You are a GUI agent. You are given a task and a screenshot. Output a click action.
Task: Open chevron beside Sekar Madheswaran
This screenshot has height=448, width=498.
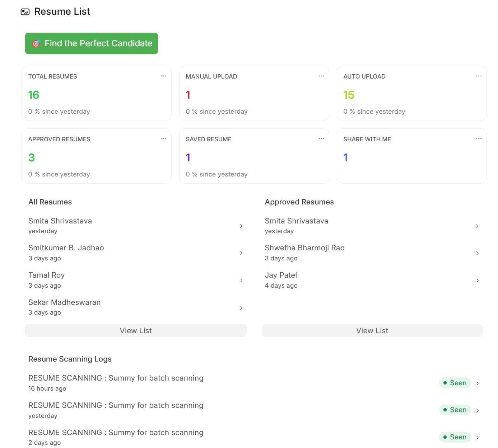click(241, 308)
